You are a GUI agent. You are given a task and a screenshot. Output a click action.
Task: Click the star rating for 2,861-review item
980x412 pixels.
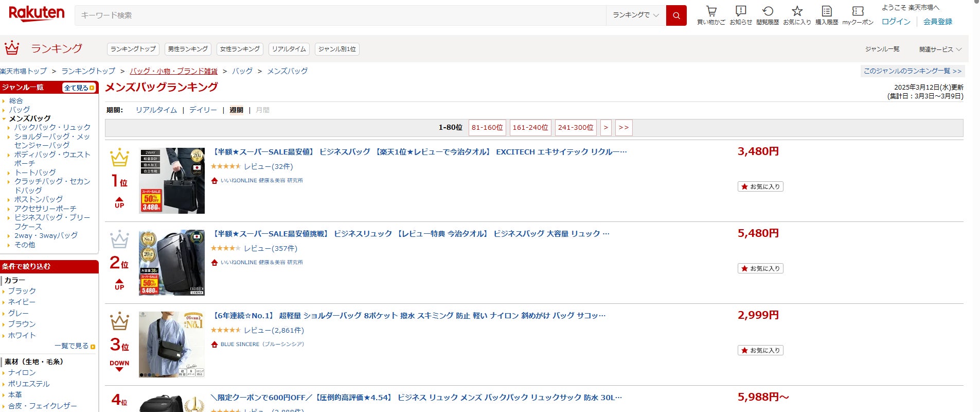coord(225,330)
